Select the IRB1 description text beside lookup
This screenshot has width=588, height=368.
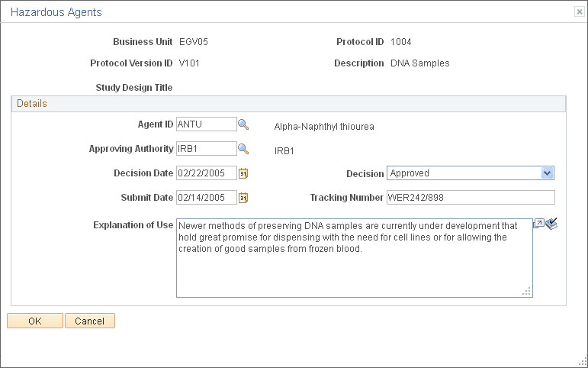click(284, 151)
